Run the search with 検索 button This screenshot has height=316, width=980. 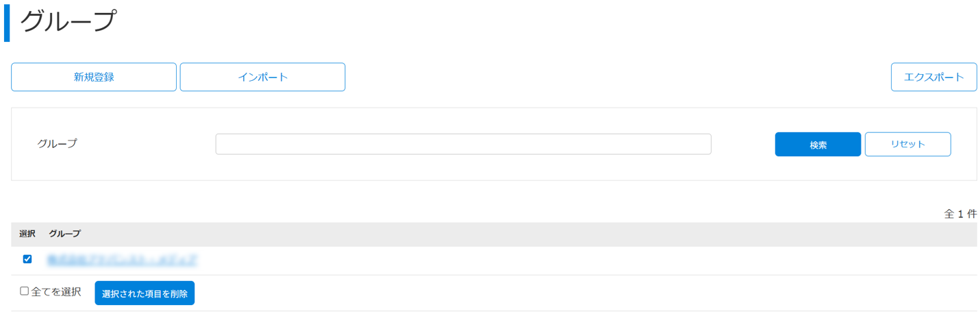tap(818, 145)
